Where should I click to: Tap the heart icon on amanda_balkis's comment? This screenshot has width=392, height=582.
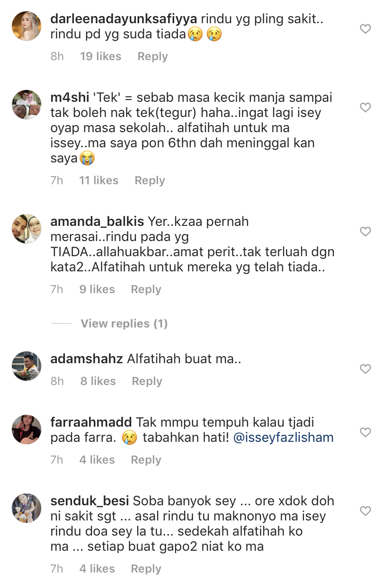[365, 232]
